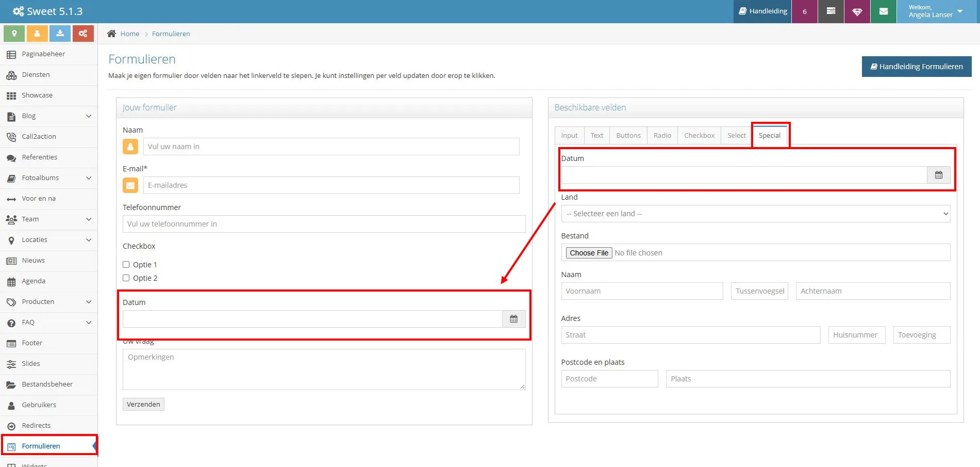Click the Choose File button
The image size is (980, 467).
click(589, 253)
